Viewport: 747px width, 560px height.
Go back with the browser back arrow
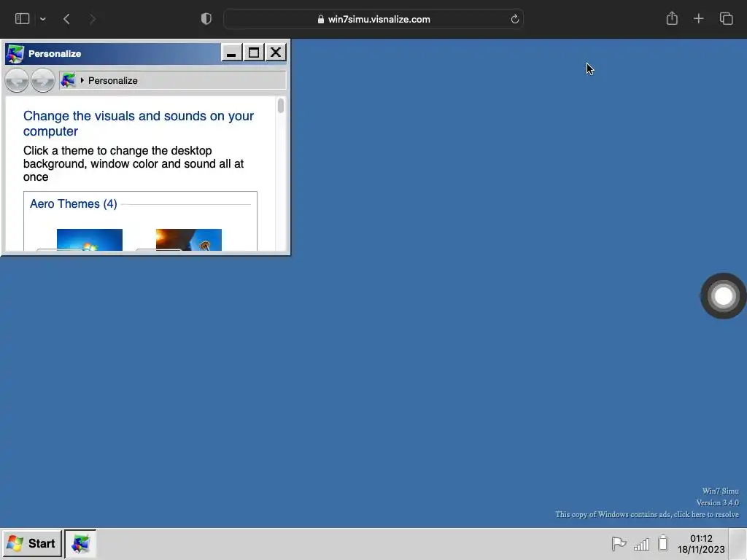[x=66, y=19]
